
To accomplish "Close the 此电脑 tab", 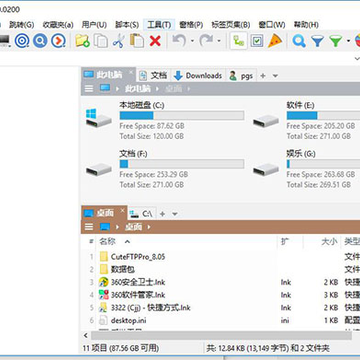I will click(131, 72).
